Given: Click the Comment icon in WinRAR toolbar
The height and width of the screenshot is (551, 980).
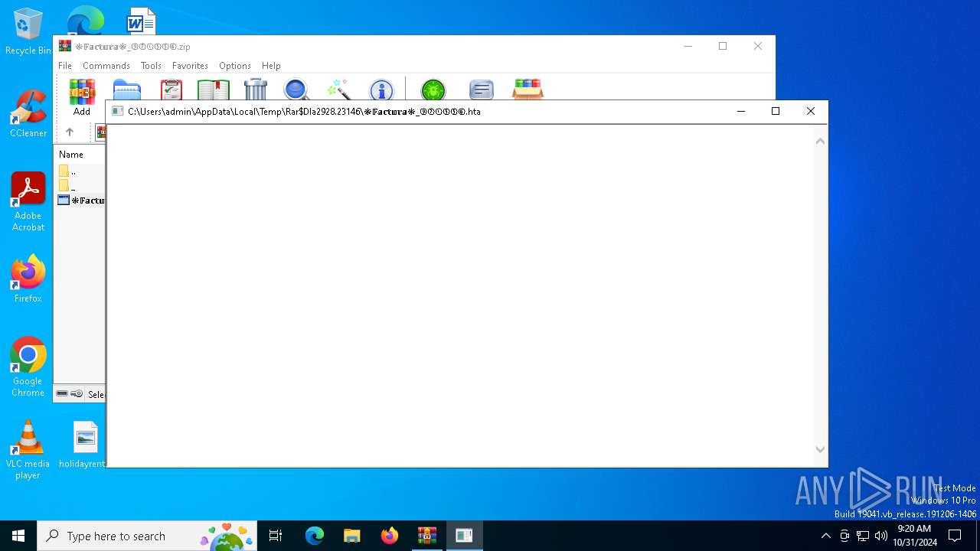Looking at the screenshot, I should 482,90.
